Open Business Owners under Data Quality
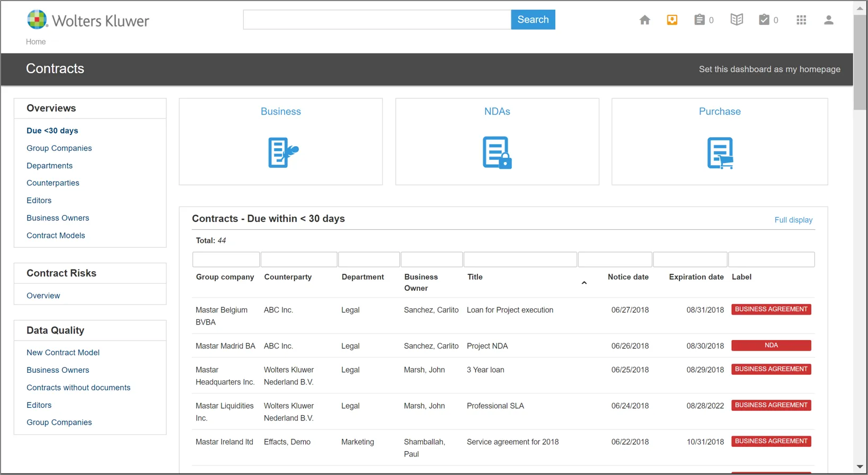 point(58,370)
